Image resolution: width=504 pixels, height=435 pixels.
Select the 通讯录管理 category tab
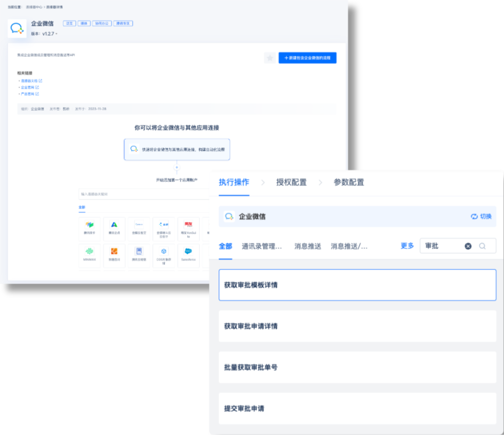(x=262, y=246)
